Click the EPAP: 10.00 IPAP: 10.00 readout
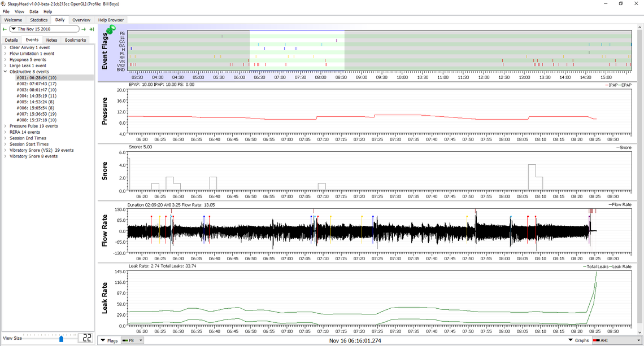The image size is (644, 346). (x=162, y=85)
